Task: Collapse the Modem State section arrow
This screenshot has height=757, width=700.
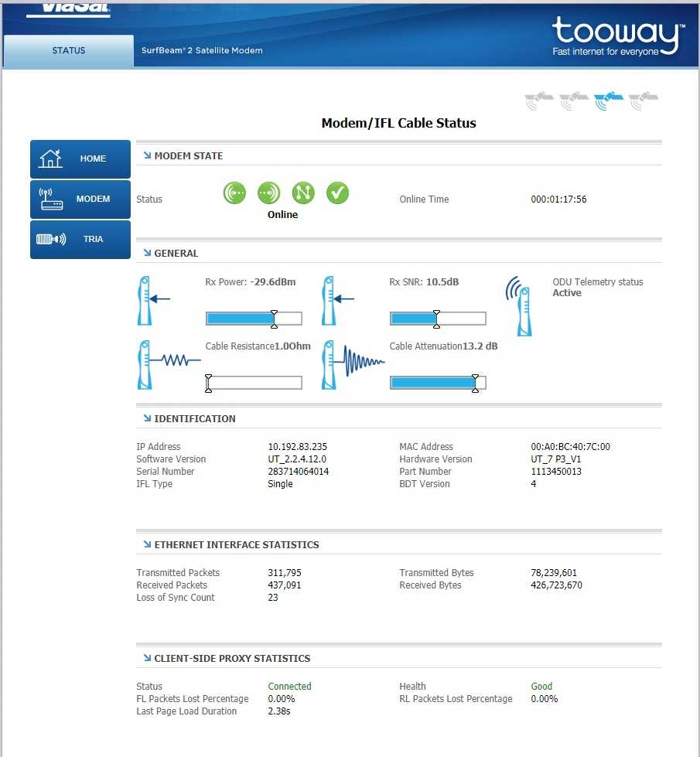Action: coord(146,155)
